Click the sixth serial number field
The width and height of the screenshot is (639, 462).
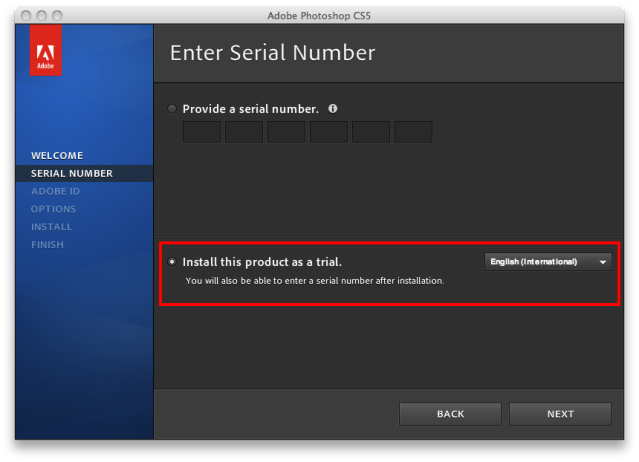pyautogui.click(x=413, y=132)
